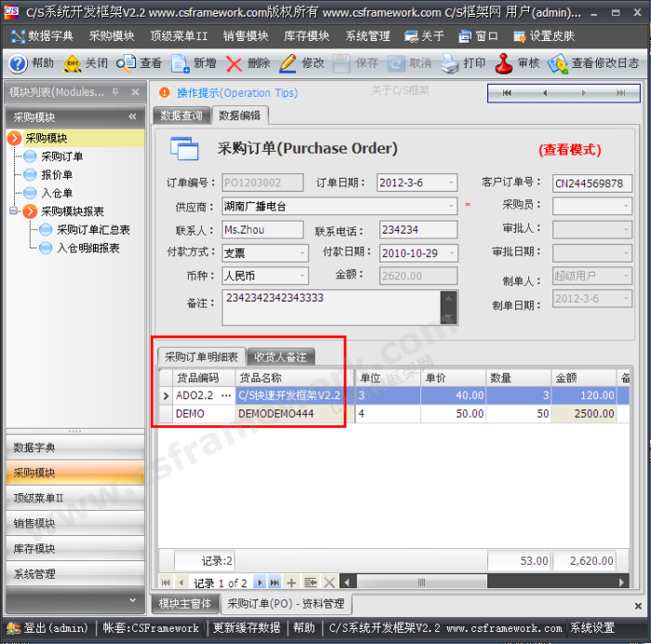The height and width of the screenshot is (644, 651).
Task: Click the 删除 (Delete) red X icon
Action: point(234,63)
